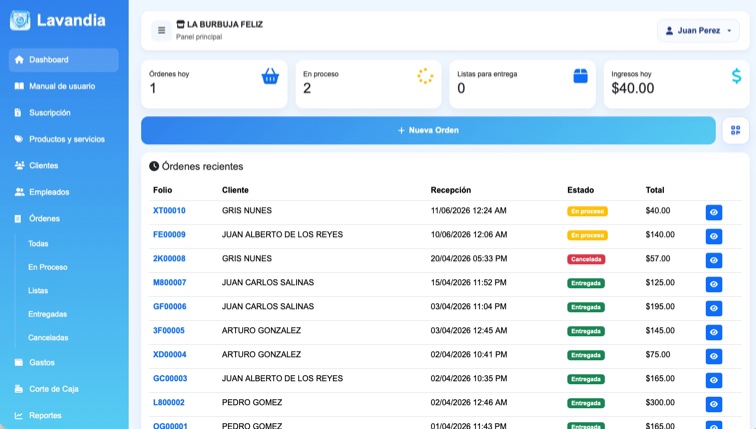Show En Proceso orders submenu item
The image size is (756, 429).
pos(48,267)
